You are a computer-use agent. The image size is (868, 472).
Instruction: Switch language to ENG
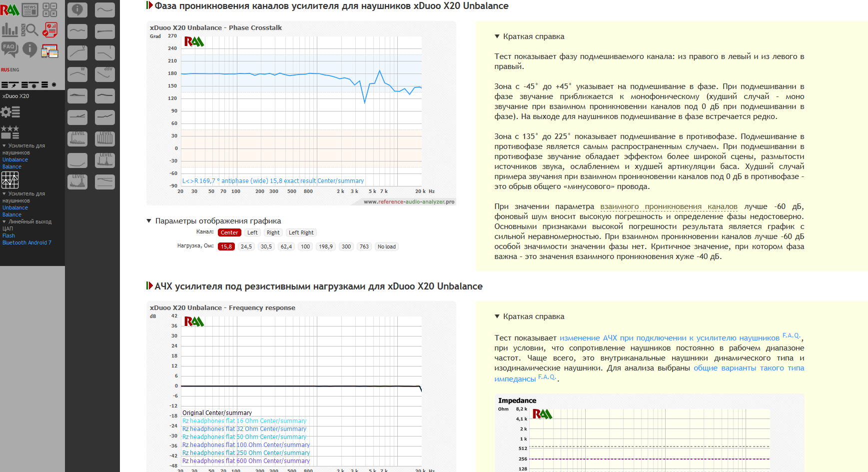pos(15,70)
